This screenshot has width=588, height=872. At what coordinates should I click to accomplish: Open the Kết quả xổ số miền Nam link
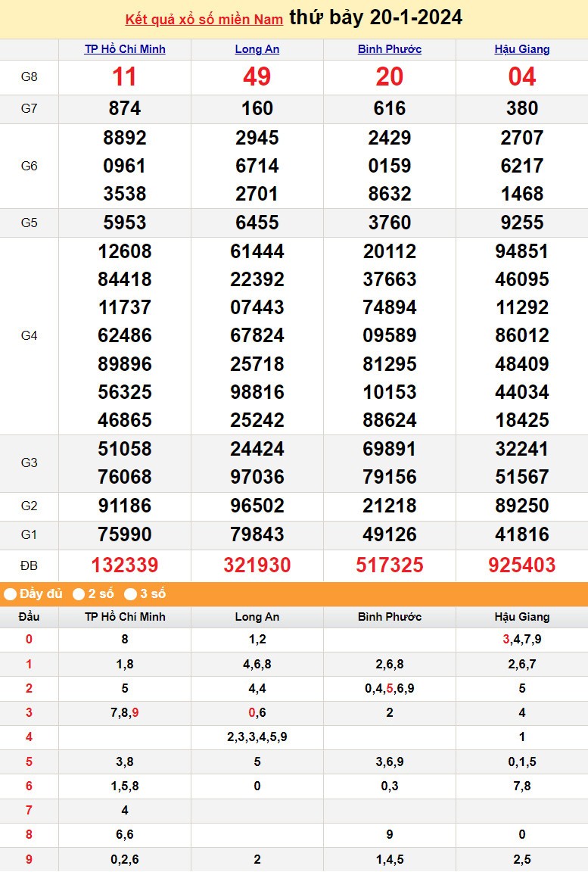pos(204,19)
